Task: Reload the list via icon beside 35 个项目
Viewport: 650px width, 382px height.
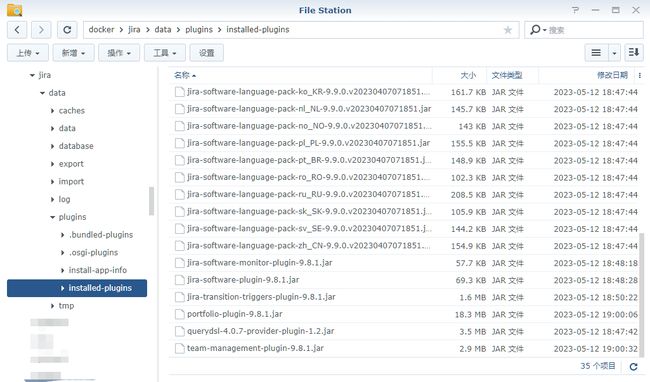Action: pyautogui.click(x=633, y=366)
